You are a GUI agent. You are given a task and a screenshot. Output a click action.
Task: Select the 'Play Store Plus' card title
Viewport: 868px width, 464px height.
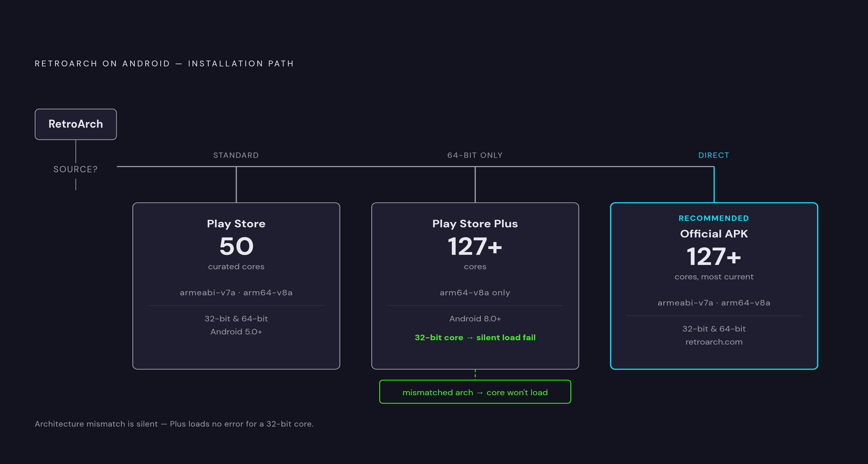point(475,224)
